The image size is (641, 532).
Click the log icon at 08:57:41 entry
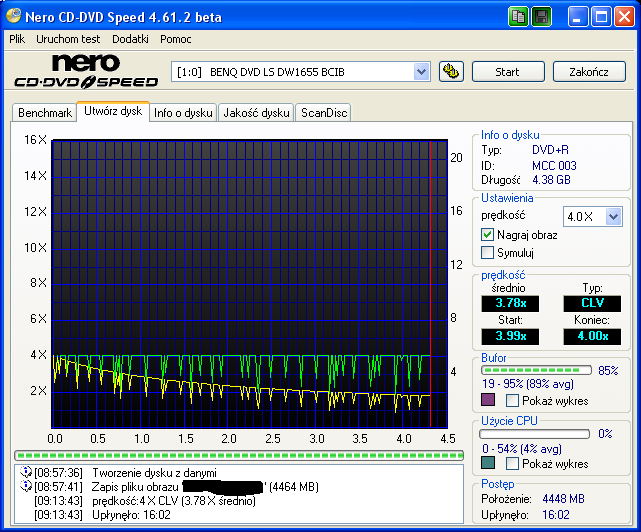(x=26, y=486)
